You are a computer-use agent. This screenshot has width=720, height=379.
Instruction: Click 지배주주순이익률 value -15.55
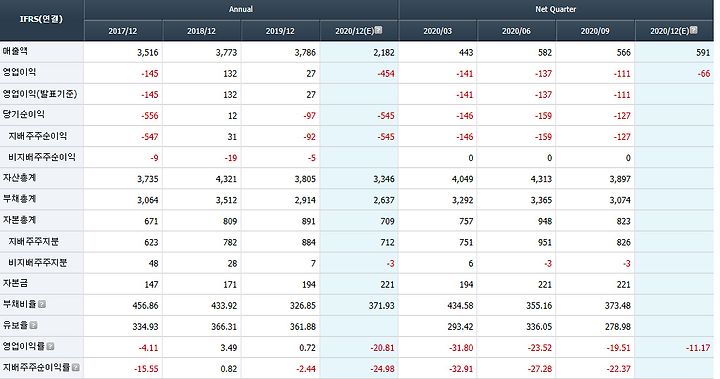(146, 369)
